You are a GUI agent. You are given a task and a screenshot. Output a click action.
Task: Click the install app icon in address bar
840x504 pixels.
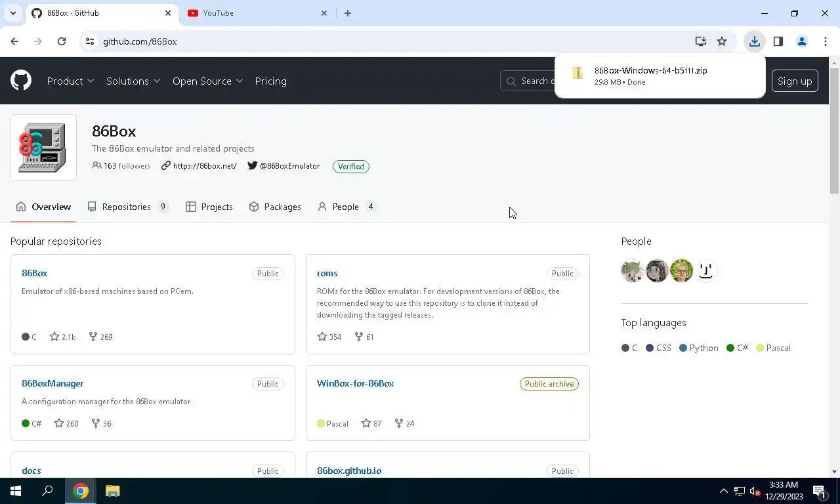701,41
